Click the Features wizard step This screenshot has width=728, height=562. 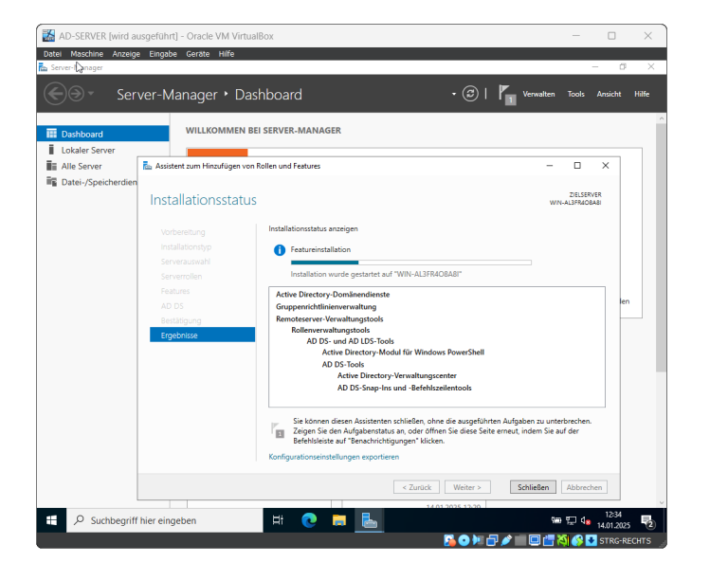tap(175, 291)
